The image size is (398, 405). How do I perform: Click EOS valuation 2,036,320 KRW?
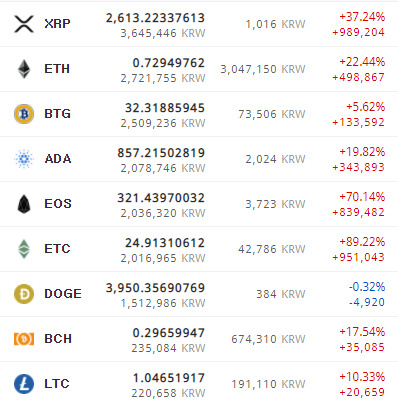[x=163, y=213]
